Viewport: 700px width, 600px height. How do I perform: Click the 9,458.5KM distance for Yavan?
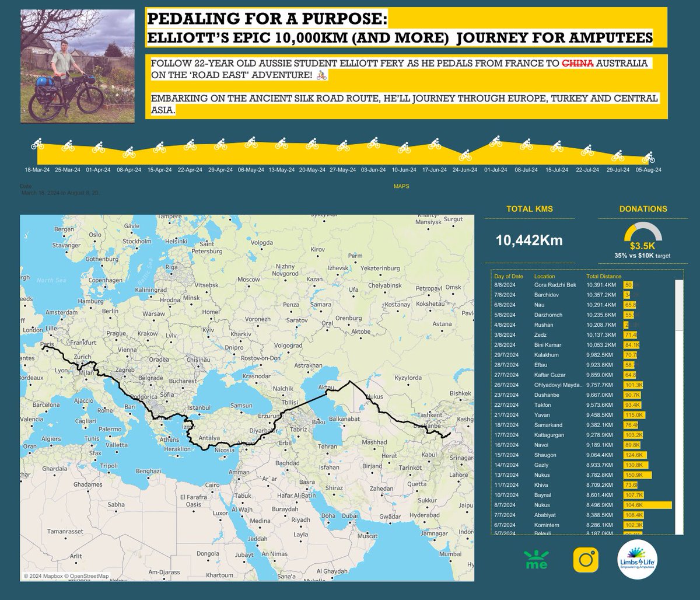(x=600, y=415)
